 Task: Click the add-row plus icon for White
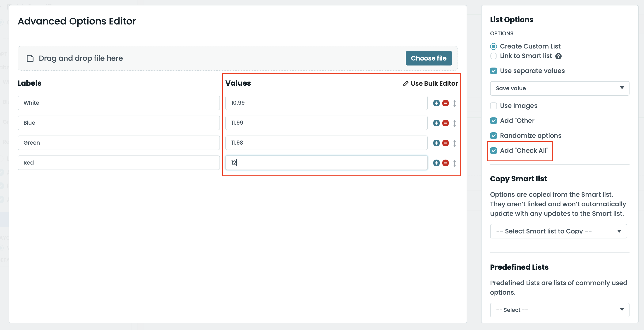(x=436, y=103)
